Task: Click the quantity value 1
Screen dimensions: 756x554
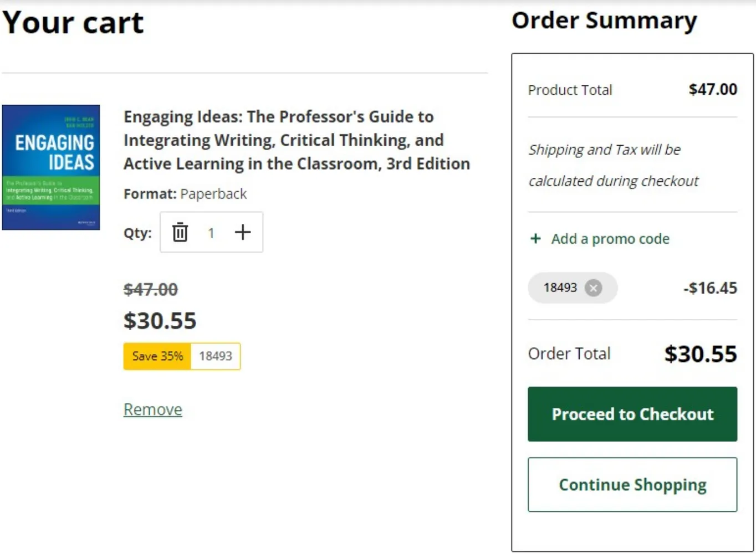Action: point(211,233)
